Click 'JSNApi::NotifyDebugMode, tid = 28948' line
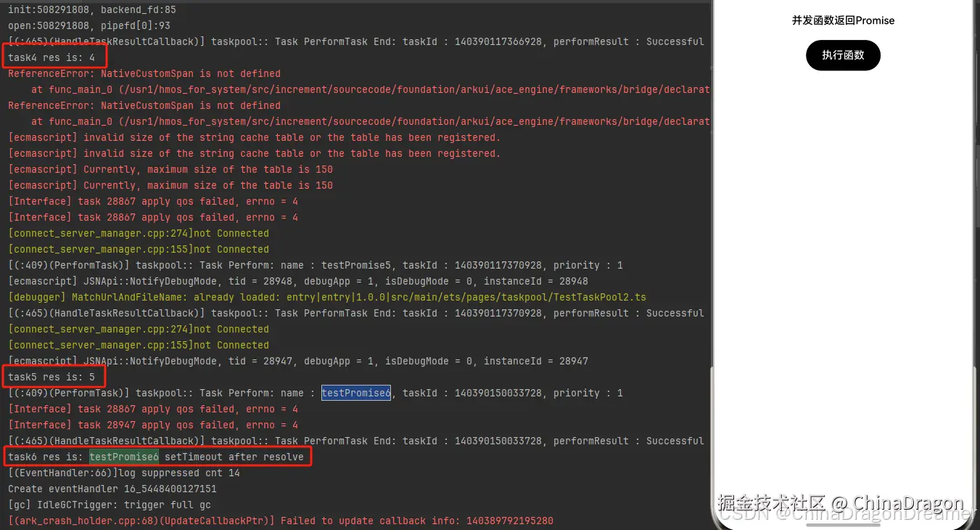 coord(298,281)
